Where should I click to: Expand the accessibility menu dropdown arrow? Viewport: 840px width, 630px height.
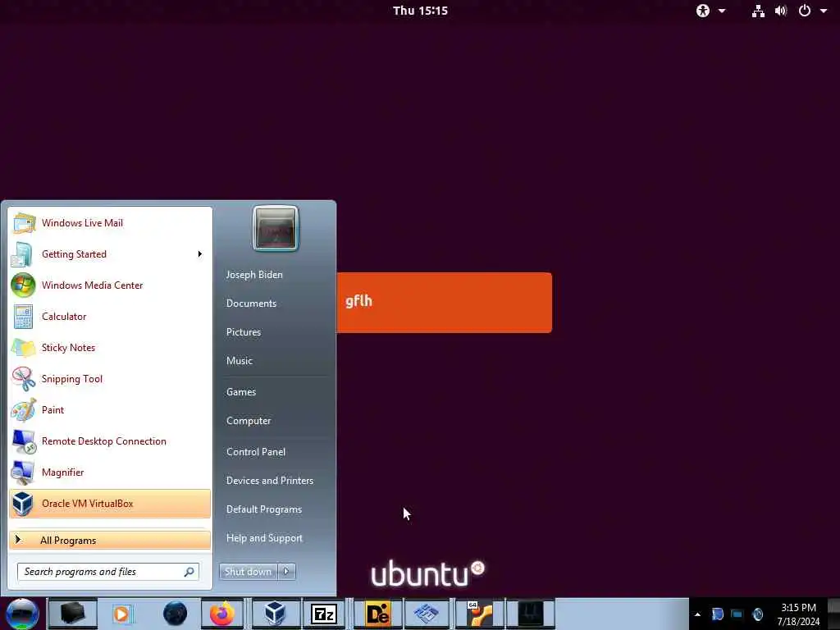tap(722, 11)
